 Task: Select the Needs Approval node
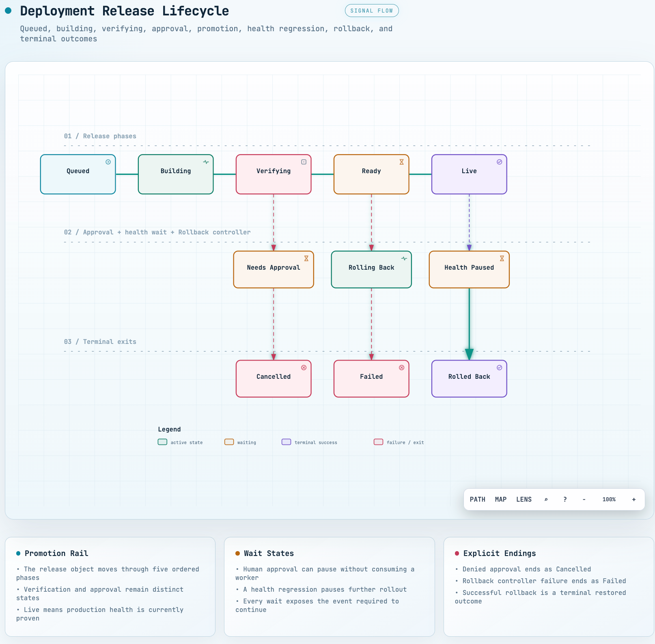(274, 270)
